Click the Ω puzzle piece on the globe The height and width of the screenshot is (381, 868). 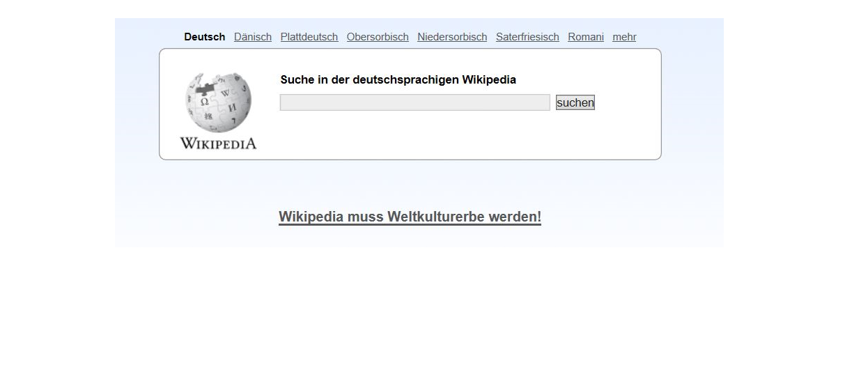[x=204, y=102]
